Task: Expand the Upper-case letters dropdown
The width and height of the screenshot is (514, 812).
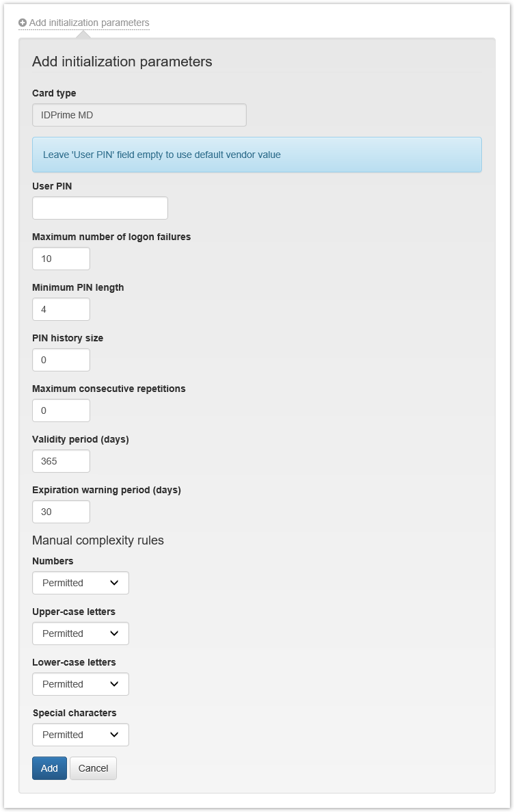Action: 80,633
